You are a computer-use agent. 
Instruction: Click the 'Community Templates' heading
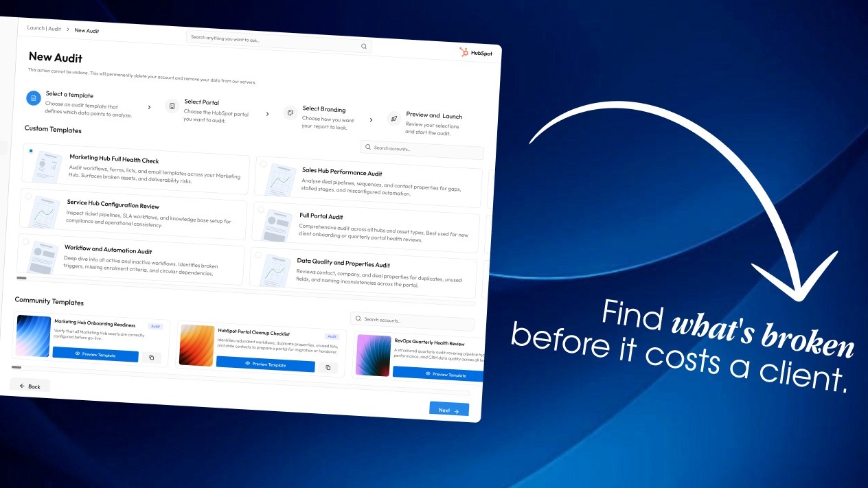(49, 301)
